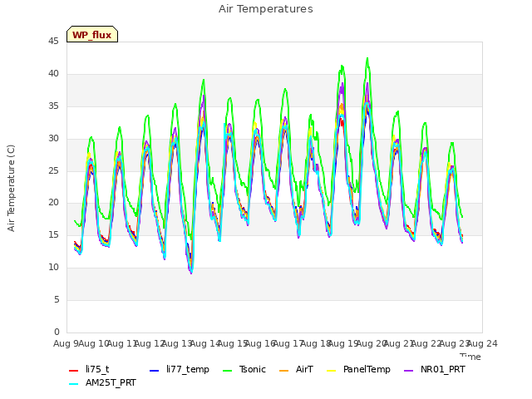Click the 35 y-axis tick label
Viewport: 532px width, 399px height.
tap(53, 106)
